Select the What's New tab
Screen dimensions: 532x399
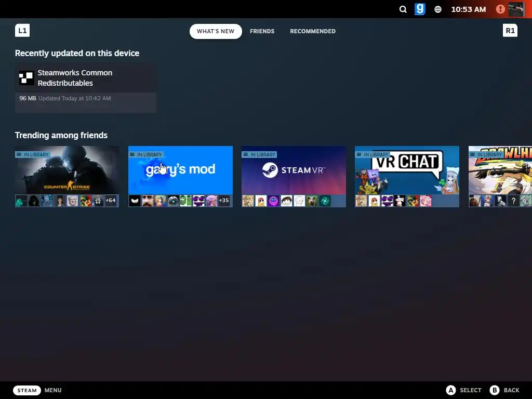(216, 31)
